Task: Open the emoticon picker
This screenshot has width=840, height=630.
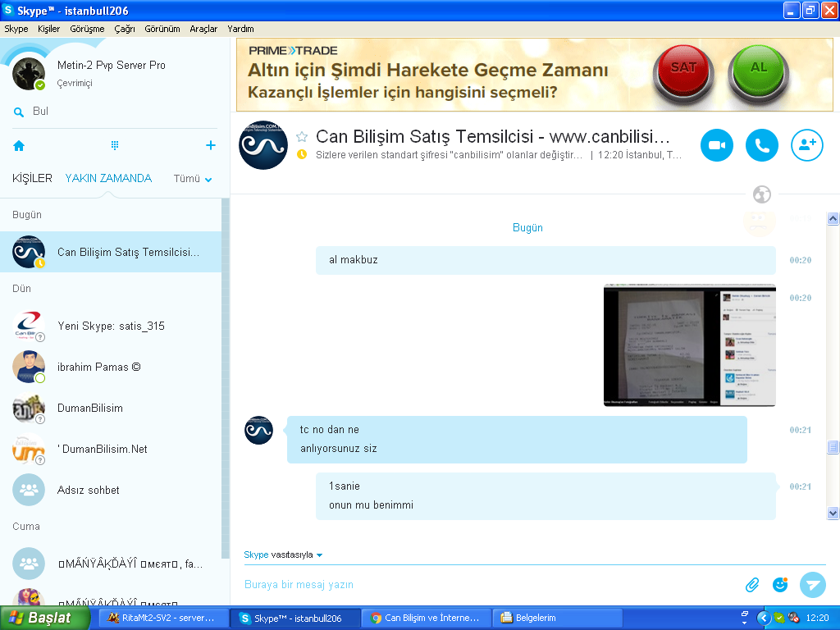Action: click(x=780, y=584)
